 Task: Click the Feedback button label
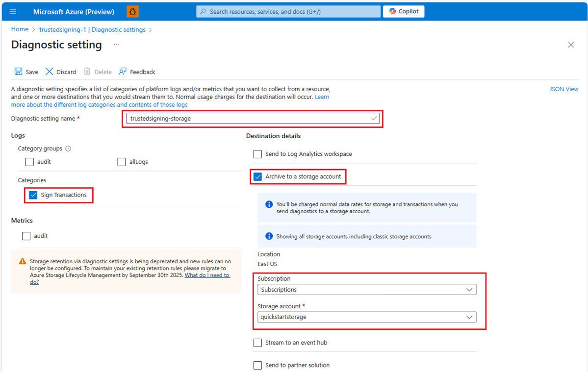pos(143,72)
